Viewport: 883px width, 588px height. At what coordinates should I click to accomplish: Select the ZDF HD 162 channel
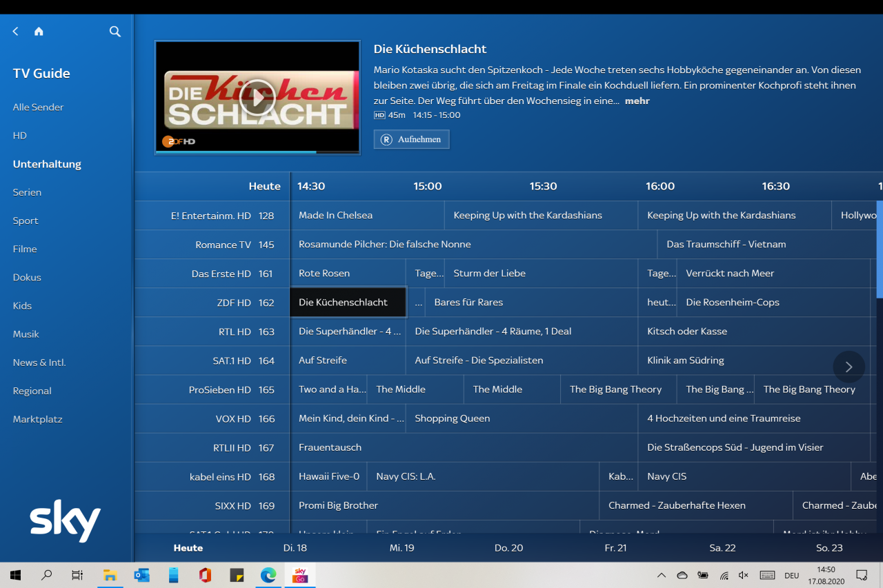click(212, 303)
